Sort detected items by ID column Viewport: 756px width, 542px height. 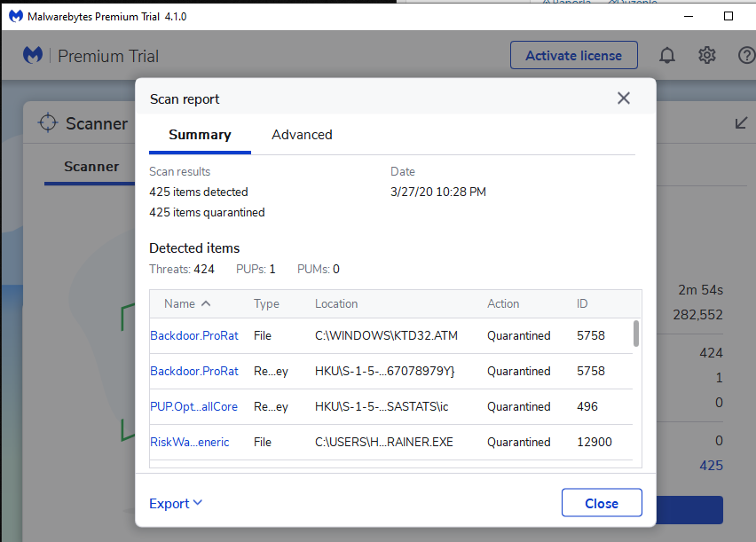(x=582, y=303)
